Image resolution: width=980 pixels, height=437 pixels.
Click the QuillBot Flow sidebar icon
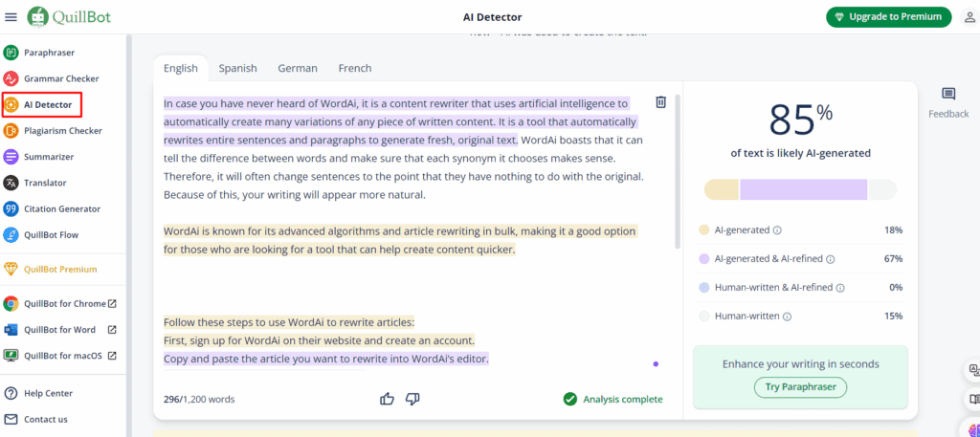(x=11, y=235)
